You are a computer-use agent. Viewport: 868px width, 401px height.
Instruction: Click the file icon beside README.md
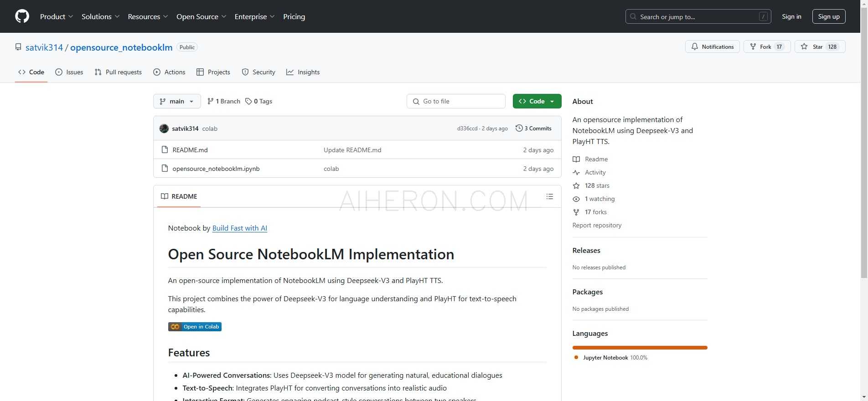165,149
